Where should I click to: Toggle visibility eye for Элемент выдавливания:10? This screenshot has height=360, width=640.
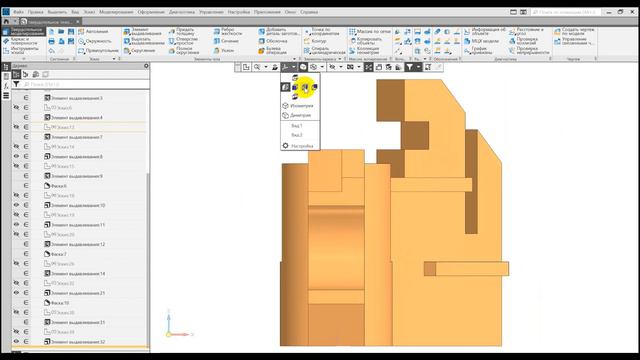pos(16,205)
